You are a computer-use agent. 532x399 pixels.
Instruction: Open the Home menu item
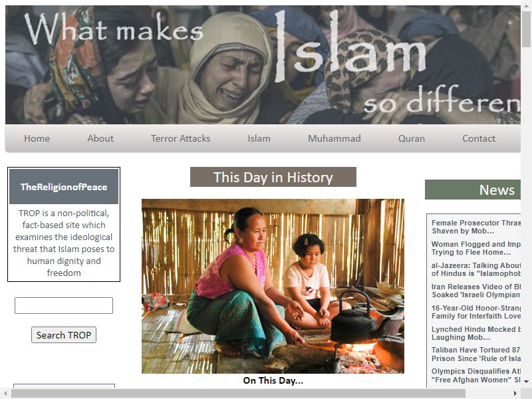coord(37,138)
